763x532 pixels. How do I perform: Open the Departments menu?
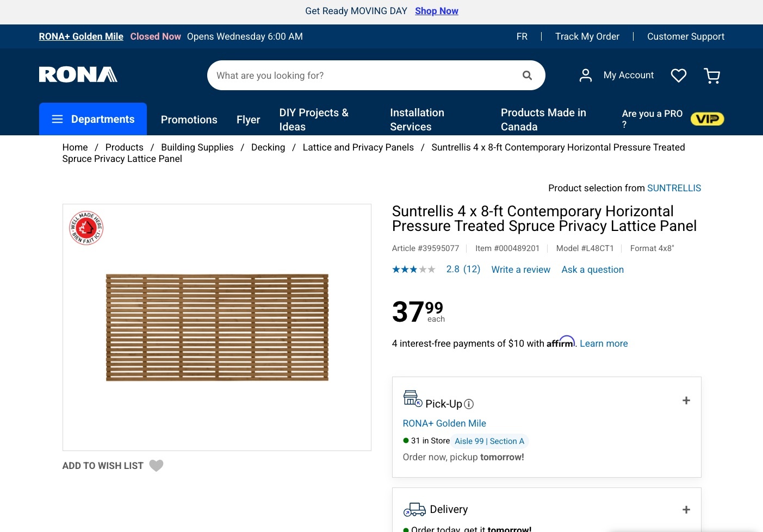click(93, 119)
